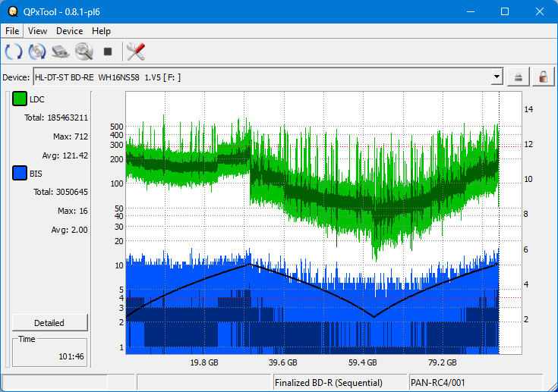
Task: Click the 79.2 GB axis label
Action: [x=443, y=362]
